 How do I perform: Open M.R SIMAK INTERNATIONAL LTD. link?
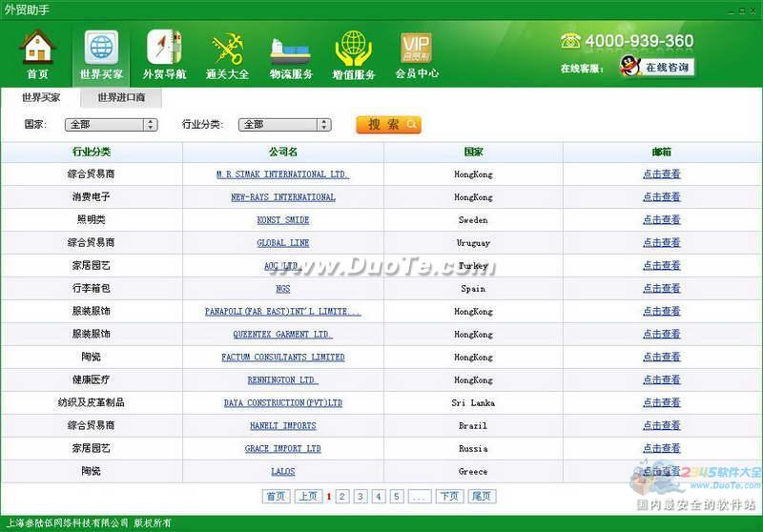[283, 174]
